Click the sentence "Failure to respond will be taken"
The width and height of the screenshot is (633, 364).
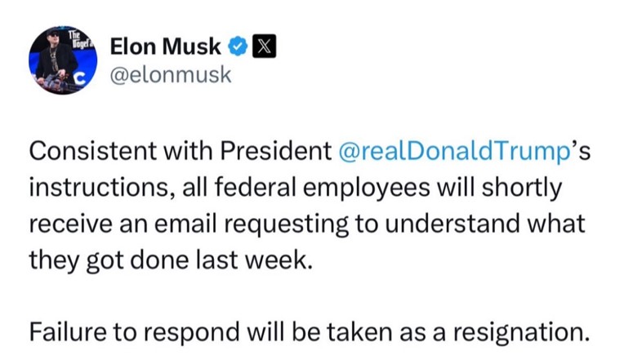click(211, 332)
